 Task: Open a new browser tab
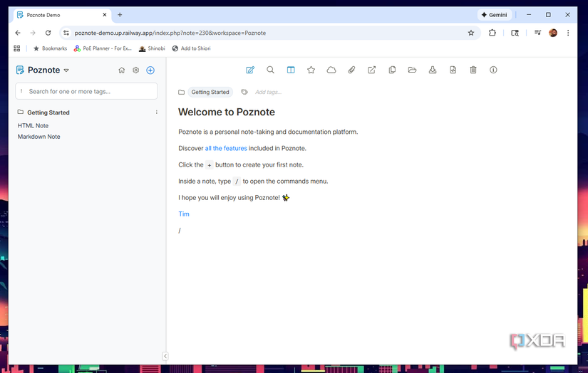coord(120,15)
